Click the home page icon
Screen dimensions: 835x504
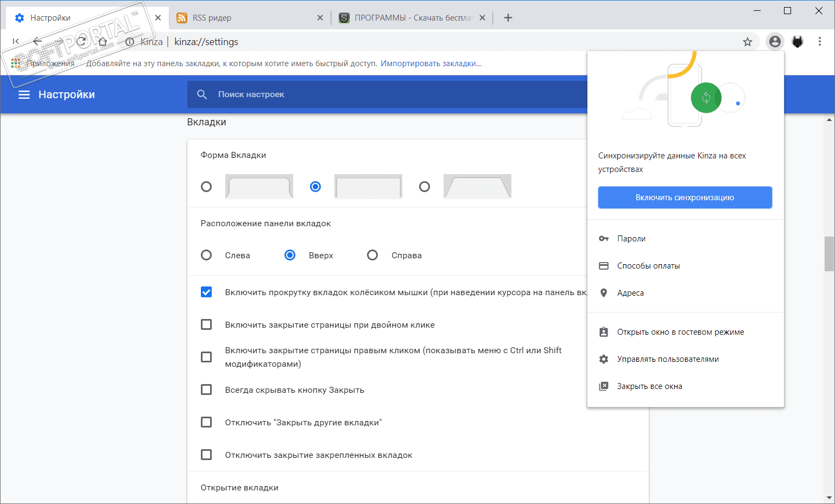[x=103, y=42]
